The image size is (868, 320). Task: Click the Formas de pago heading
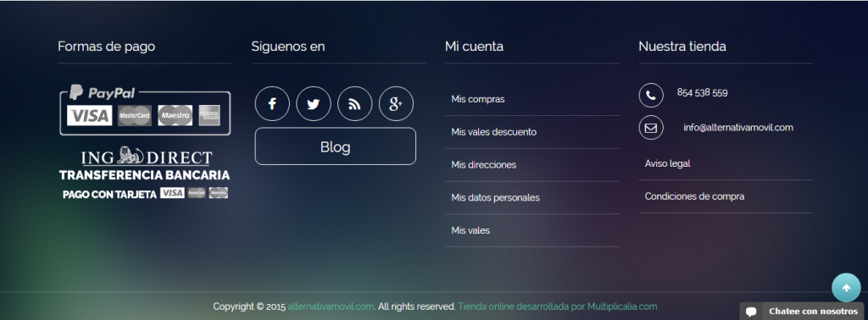point(106,47)
